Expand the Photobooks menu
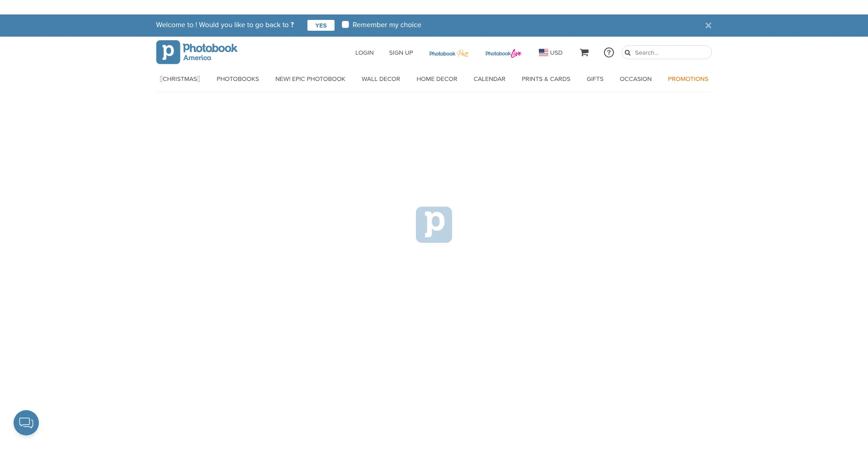The width and height of the screenshot is (868, 449). pyautogui.click(x=237, y=79)
